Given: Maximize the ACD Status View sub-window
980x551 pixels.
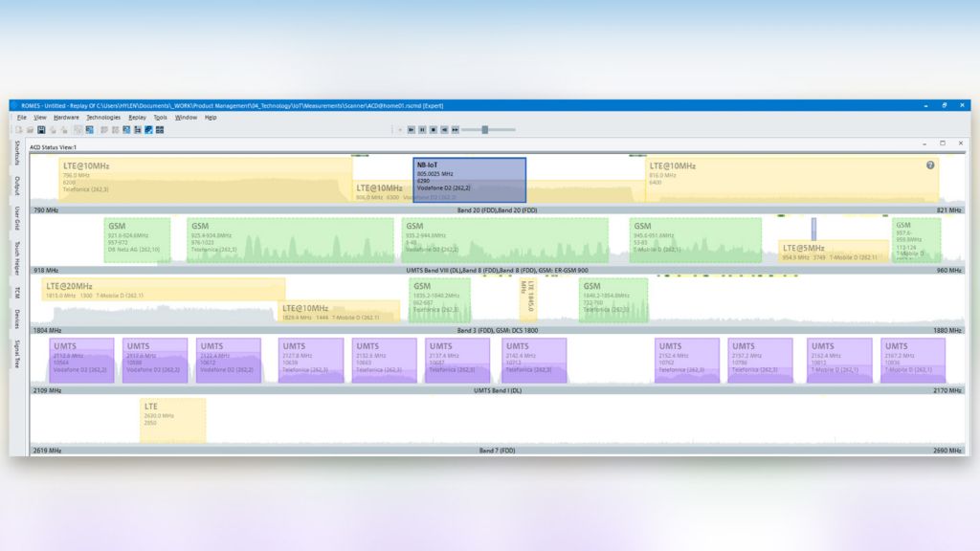Looking at the screenshot, I should click(x=942, y=143).
